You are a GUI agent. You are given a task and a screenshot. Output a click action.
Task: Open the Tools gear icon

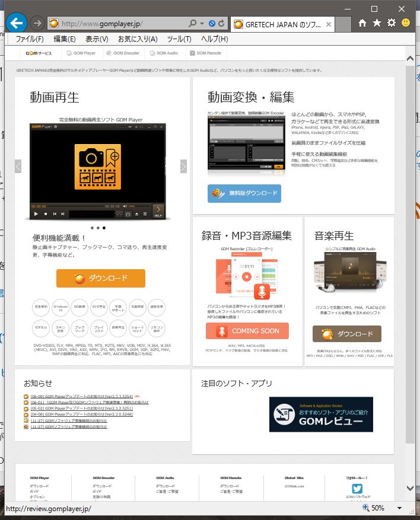[x=392, y=23]
